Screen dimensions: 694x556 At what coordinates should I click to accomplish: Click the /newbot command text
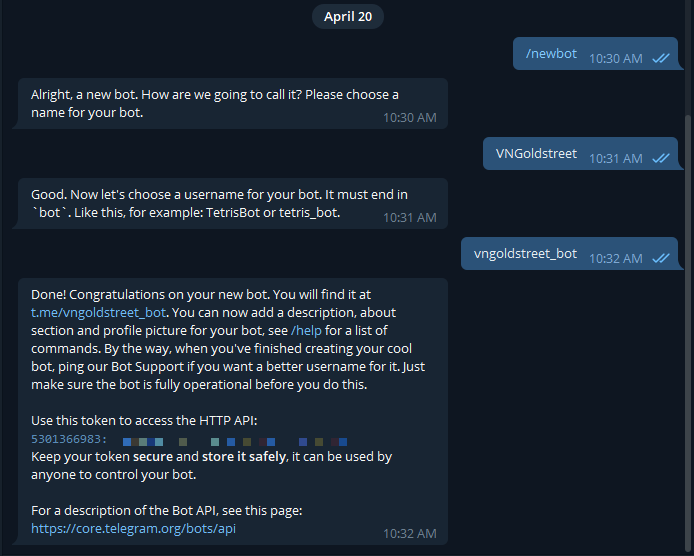pos(551,53)
